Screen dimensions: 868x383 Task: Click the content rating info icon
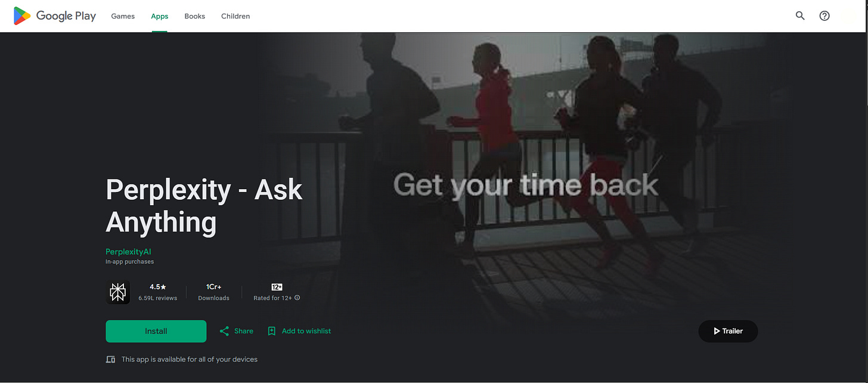[297, 298]
